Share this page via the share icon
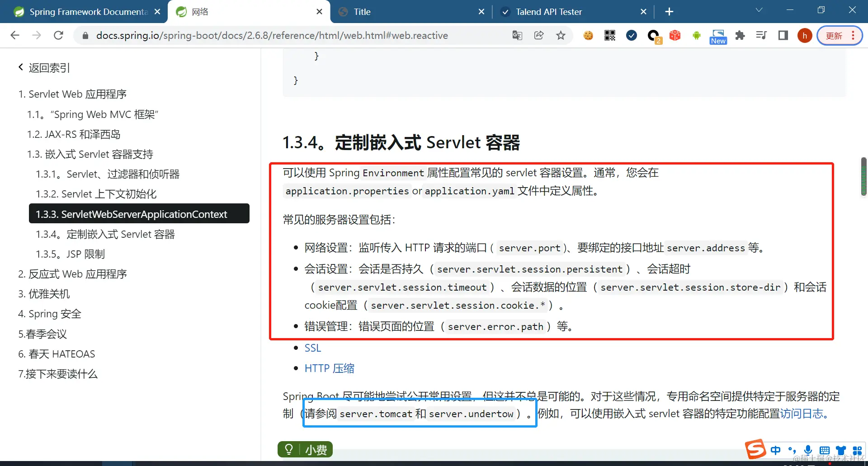 point(539,35)
